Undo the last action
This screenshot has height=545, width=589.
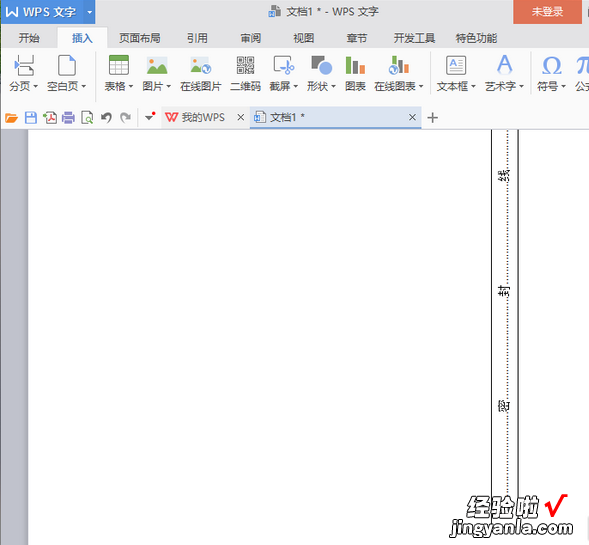(x=106, y=118)
